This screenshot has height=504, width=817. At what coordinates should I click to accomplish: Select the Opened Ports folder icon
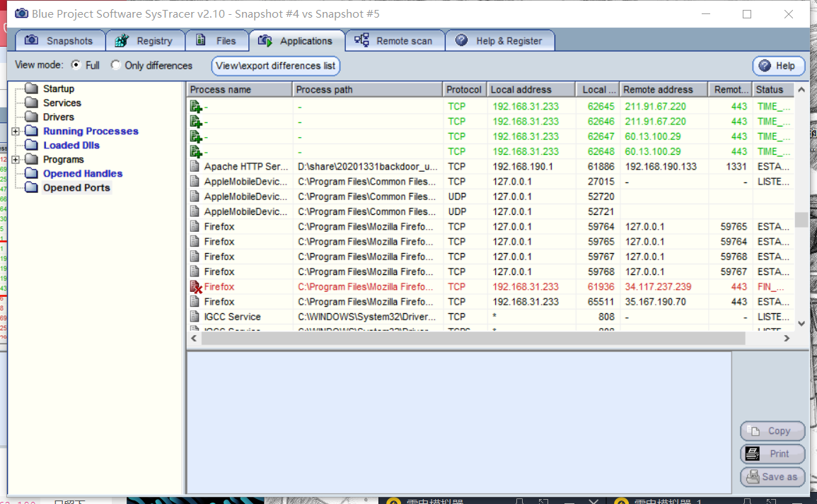[31, 187]
